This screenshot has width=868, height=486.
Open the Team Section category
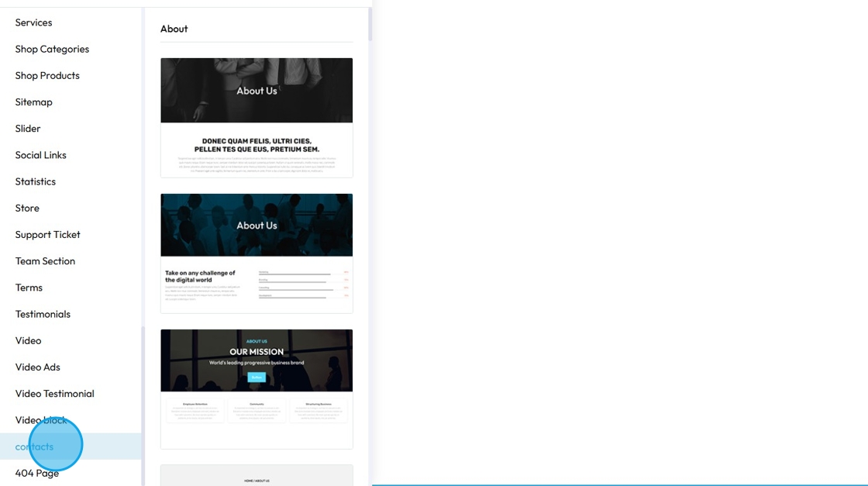coord(45,262)
